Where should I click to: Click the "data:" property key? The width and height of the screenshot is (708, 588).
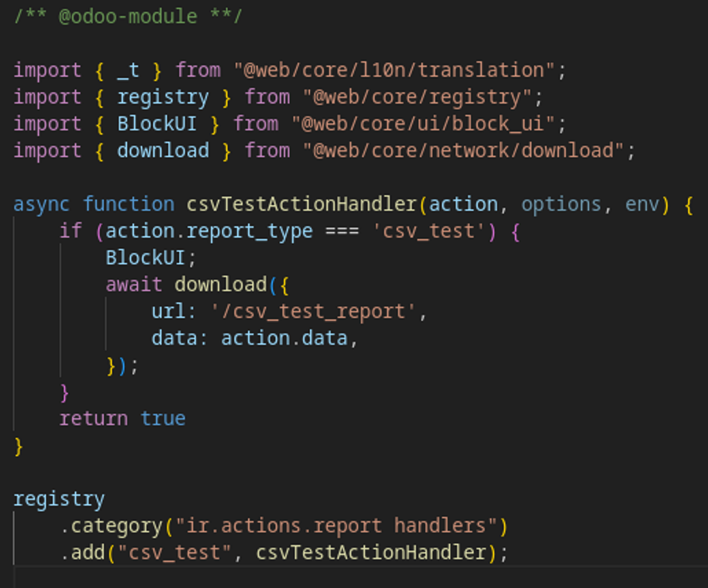[x=179, y=338]
